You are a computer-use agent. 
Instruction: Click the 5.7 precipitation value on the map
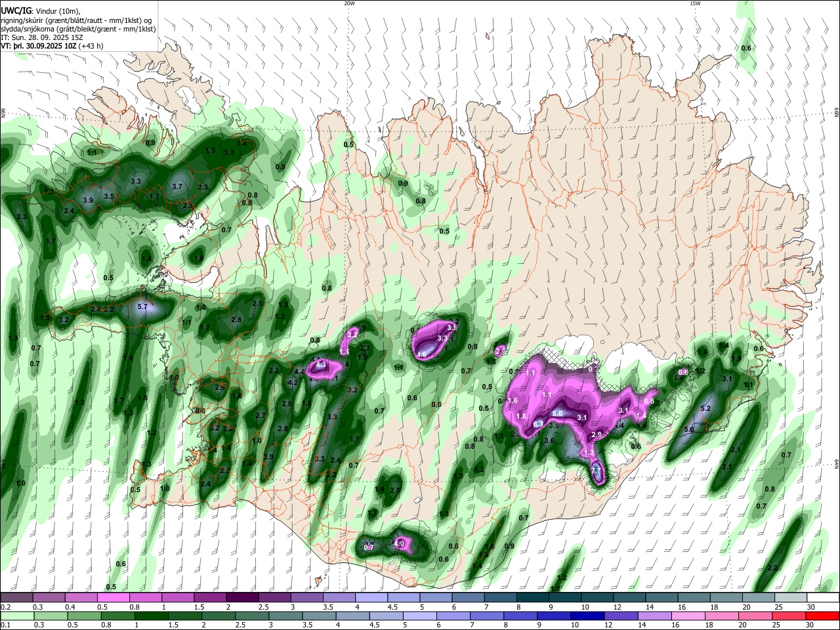(x=143, y=306)
